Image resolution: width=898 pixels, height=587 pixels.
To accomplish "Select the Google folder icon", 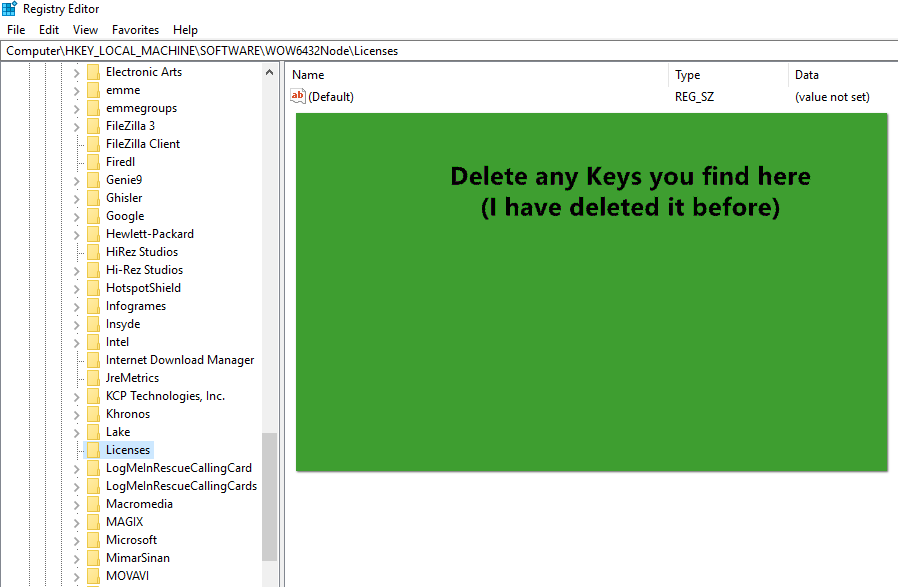I will tap(93, 216).
